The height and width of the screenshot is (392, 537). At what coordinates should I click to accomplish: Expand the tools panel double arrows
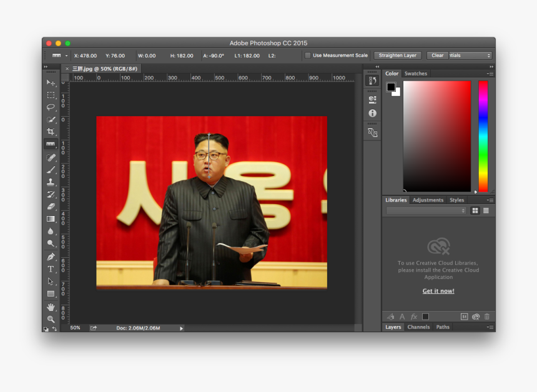pos(46,67)
